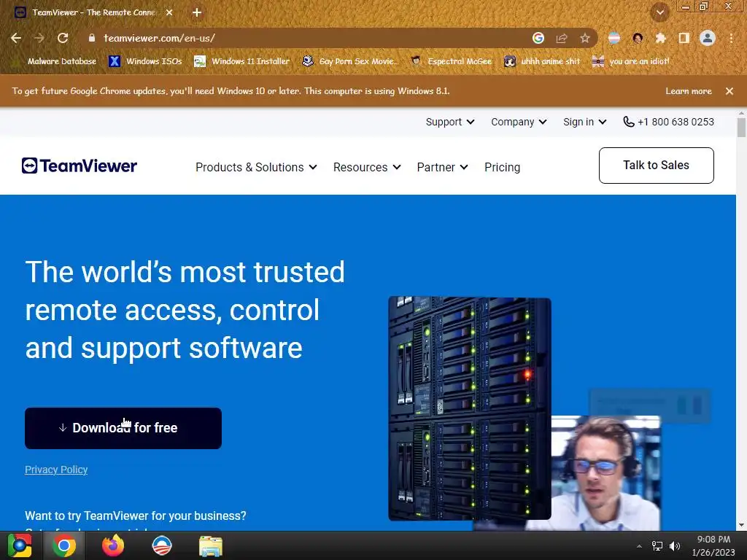This screenshot has height=560, width=747.
Task: Toggle the browser side panel icon
Action: coord(684,38)
